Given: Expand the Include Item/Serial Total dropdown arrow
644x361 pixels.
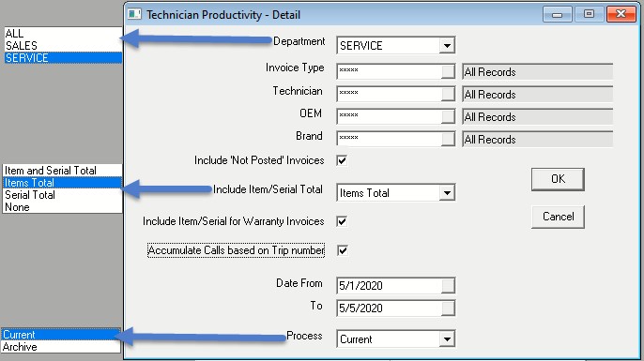Looking at the screenshot, I should pos(447,192).
